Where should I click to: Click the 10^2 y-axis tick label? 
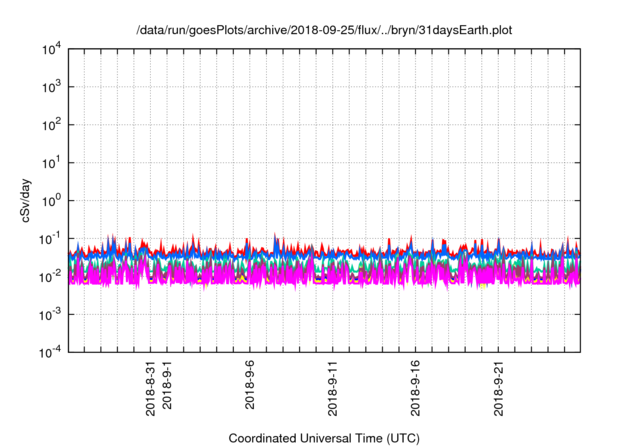[x=52, y=125]
